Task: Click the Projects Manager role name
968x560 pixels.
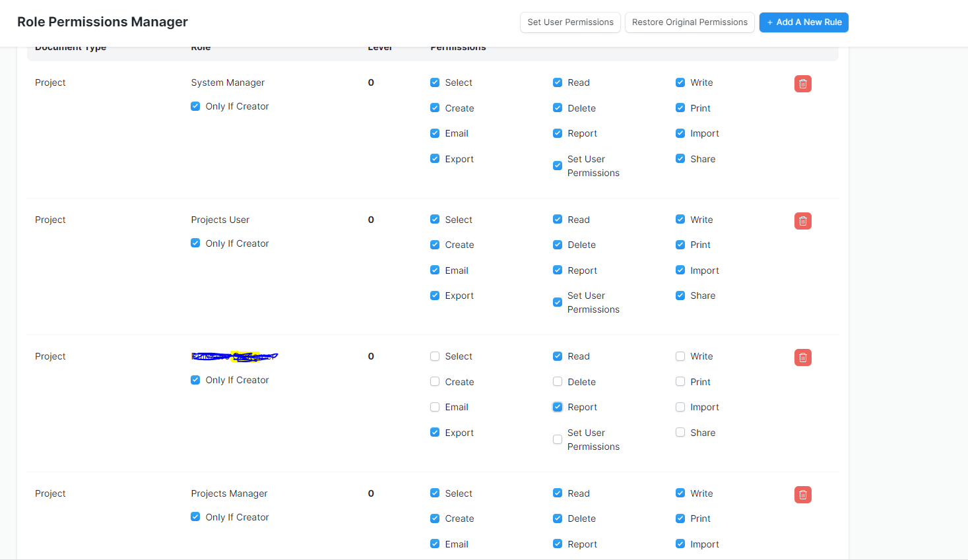Action: (229, 493)
